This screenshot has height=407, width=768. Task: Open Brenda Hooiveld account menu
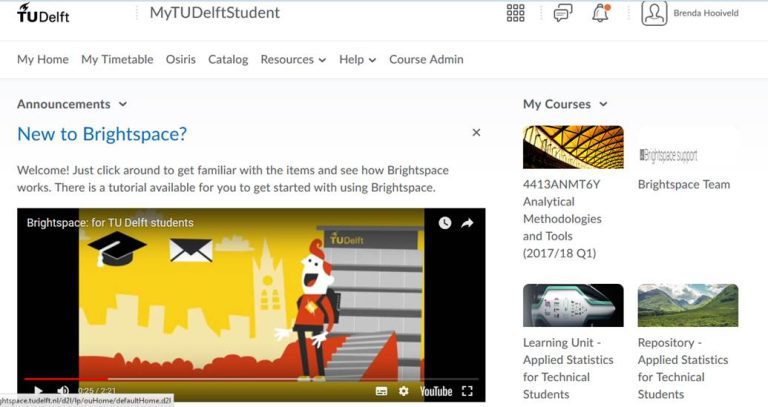pyautogui.click(x=706, y=13)
